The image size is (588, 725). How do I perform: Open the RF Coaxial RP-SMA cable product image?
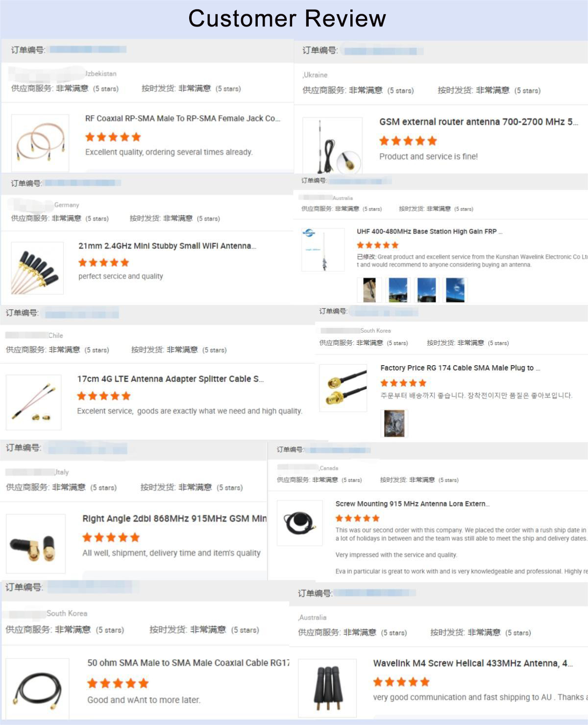point(40,143)
